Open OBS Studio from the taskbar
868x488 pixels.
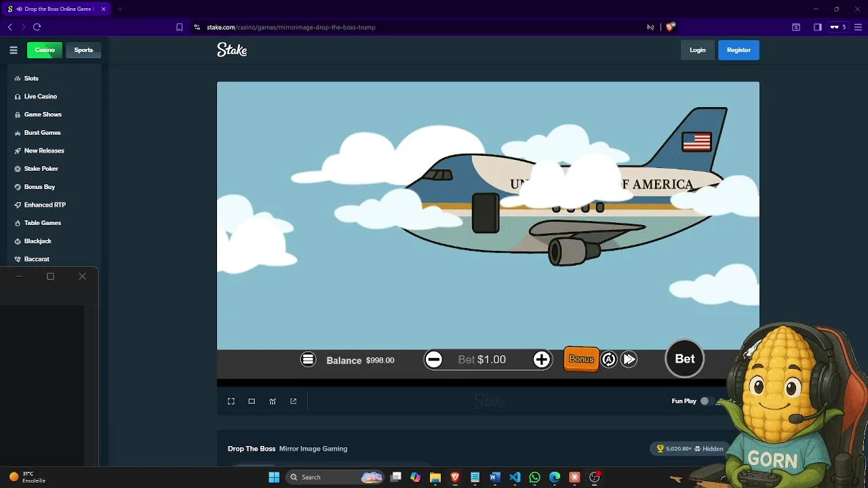tap(595, 477)
